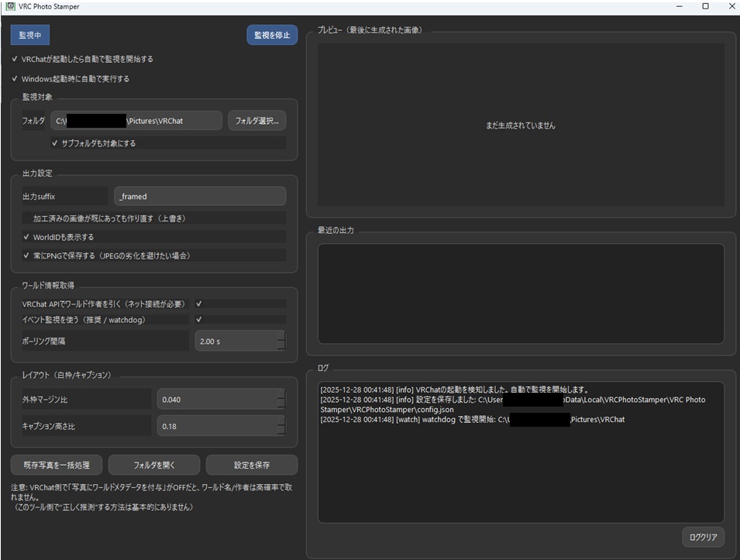
Task: Run batch processing of existing photos
Action: click(x=54, y=465)
